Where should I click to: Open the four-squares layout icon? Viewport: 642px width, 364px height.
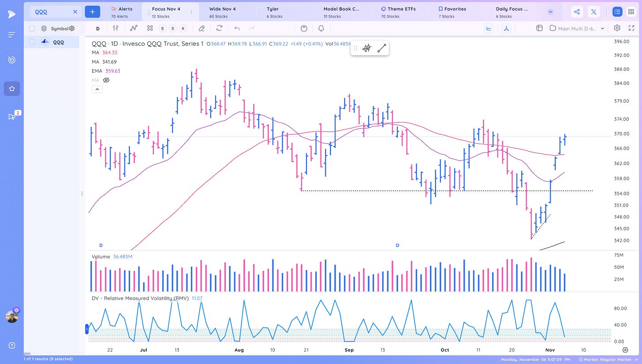pyautogui.click(x=150, y=28)
